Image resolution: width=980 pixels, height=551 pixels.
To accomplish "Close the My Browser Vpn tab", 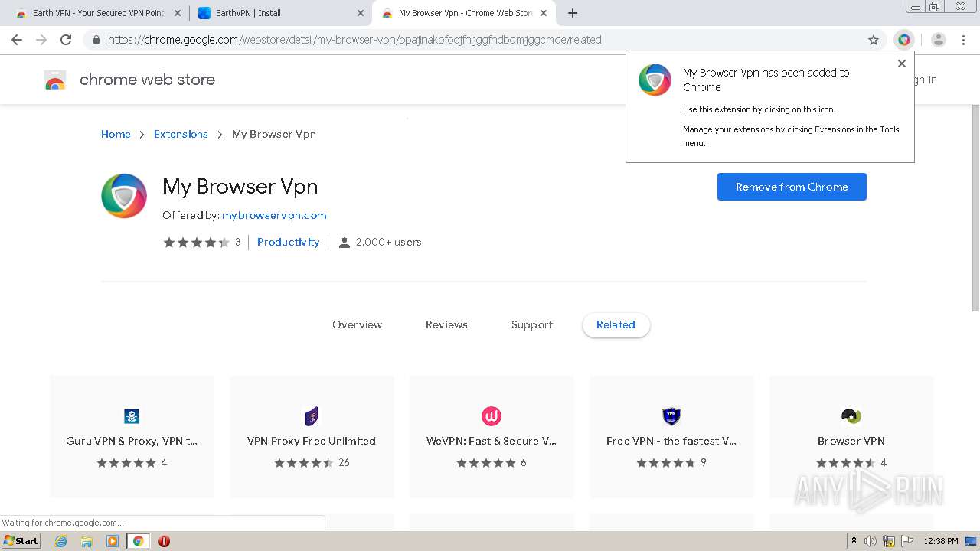I will coord(544,13).
